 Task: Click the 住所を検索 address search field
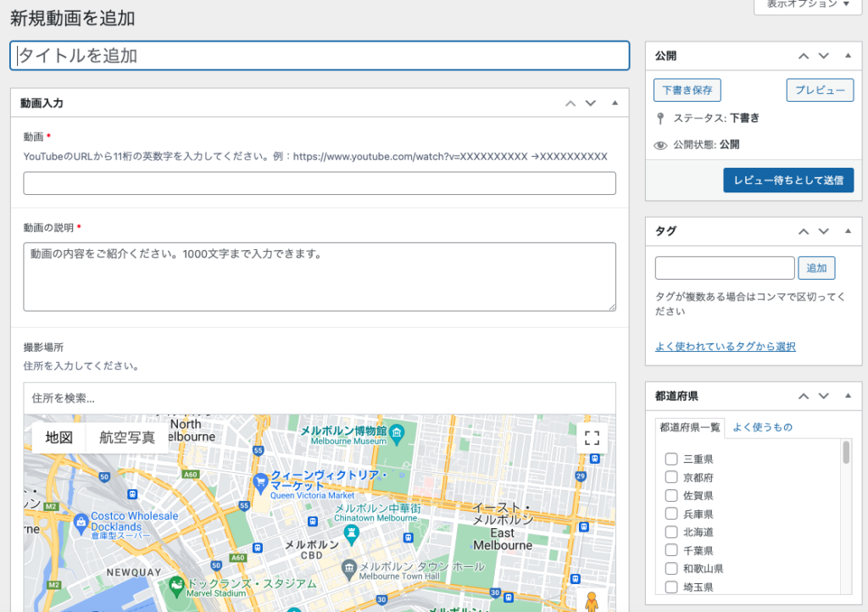[320, 398]
